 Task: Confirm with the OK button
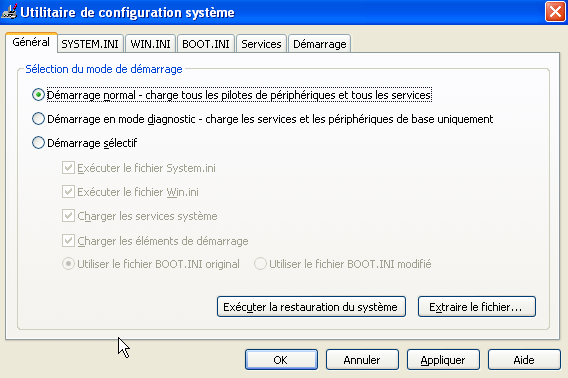[x=281, y=360]
